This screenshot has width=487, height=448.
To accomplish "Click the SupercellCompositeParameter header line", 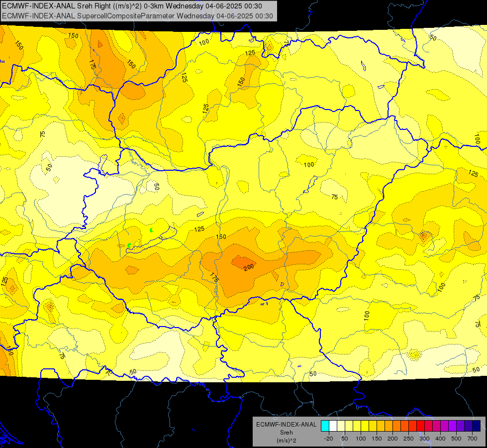I will [x=138, y=16].
